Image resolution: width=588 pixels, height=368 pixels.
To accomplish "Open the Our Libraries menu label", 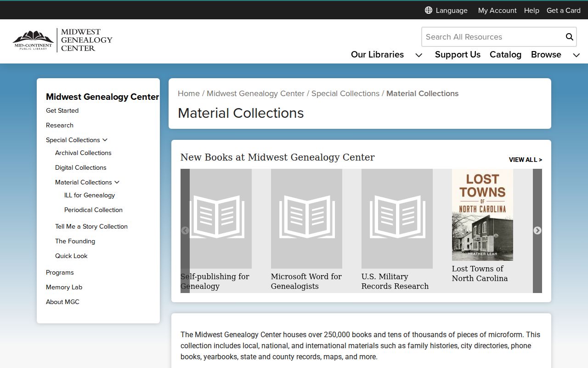I will tap(377, 54).
